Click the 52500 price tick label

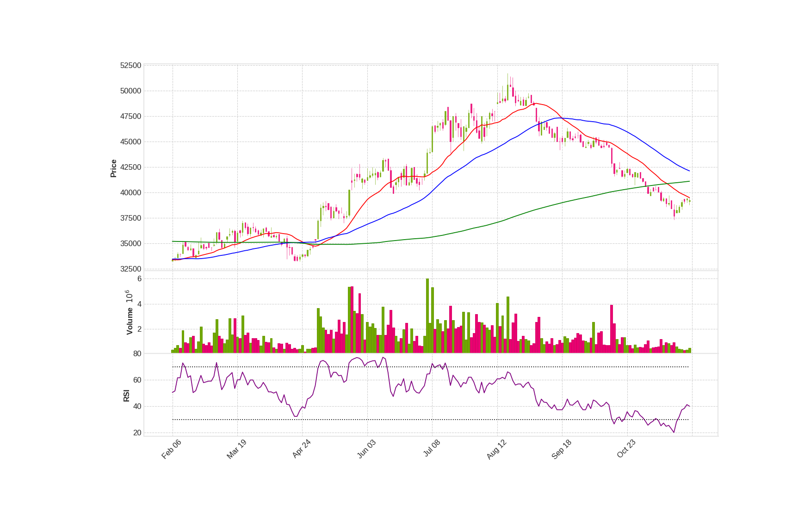[131, 66]
